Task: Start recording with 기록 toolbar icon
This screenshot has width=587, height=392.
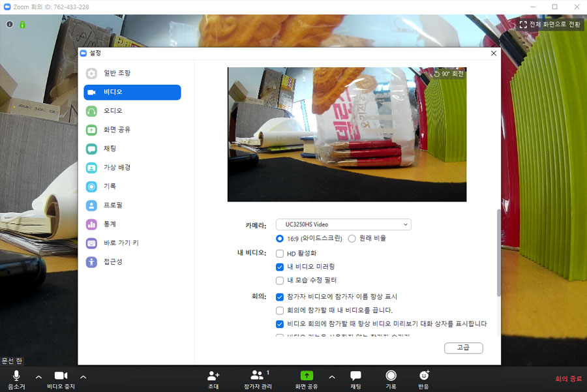Action: click(391, 376)
